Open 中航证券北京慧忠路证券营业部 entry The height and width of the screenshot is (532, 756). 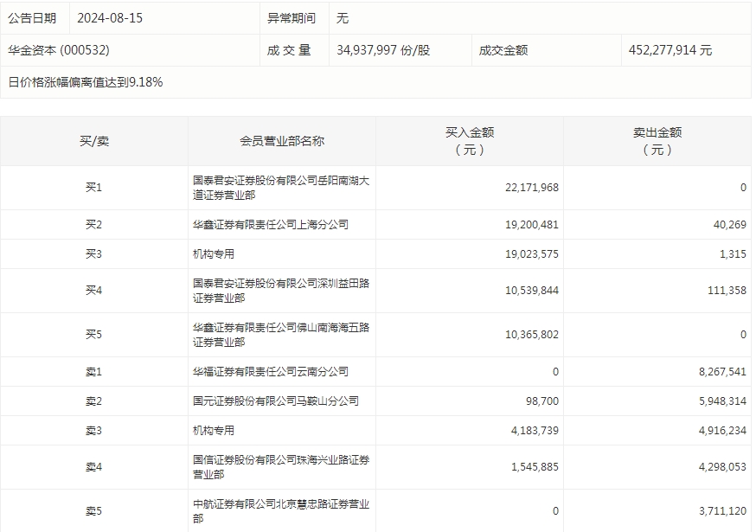281,511
